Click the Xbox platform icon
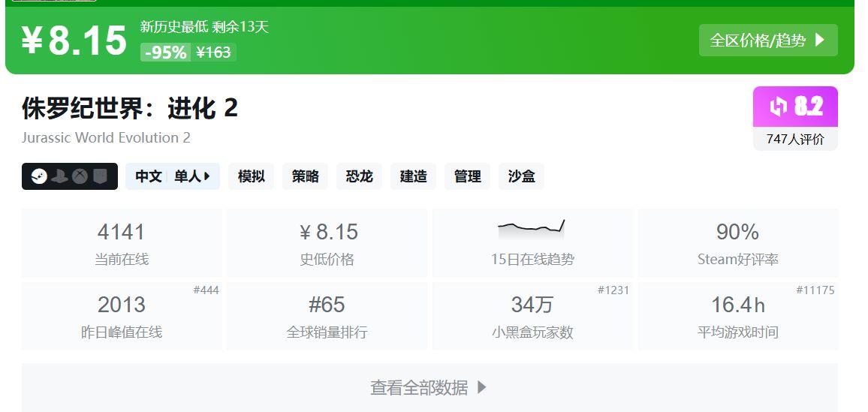The height and width of the screenshot is (412, 868). 80,176
